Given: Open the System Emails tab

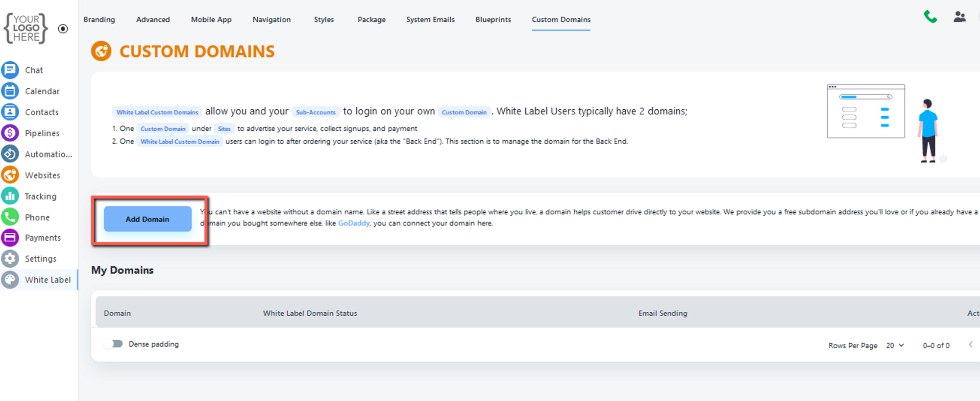Looking at the screenshot, I should pos(430,20).
